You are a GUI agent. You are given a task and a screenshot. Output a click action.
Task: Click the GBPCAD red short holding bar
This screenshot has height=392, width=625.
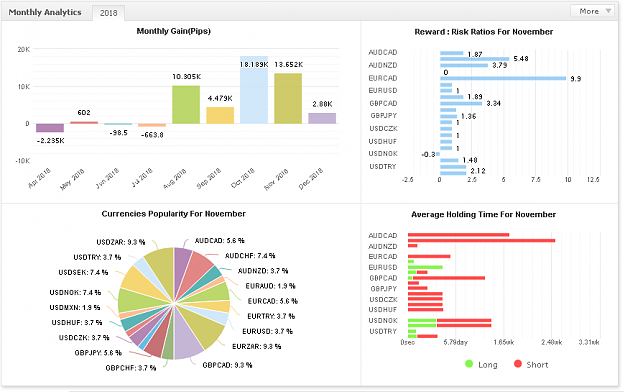click(x=449, y=278)
